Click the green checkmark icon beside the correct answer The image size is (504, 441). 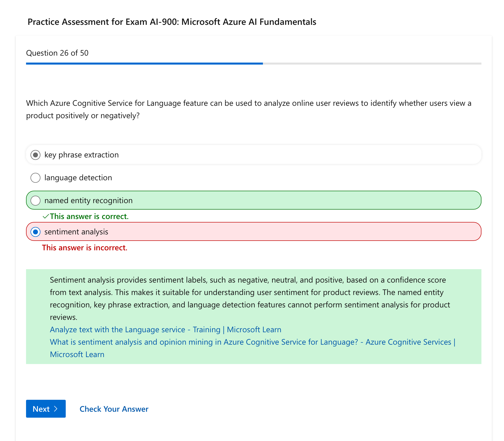[x=46, y=217]
